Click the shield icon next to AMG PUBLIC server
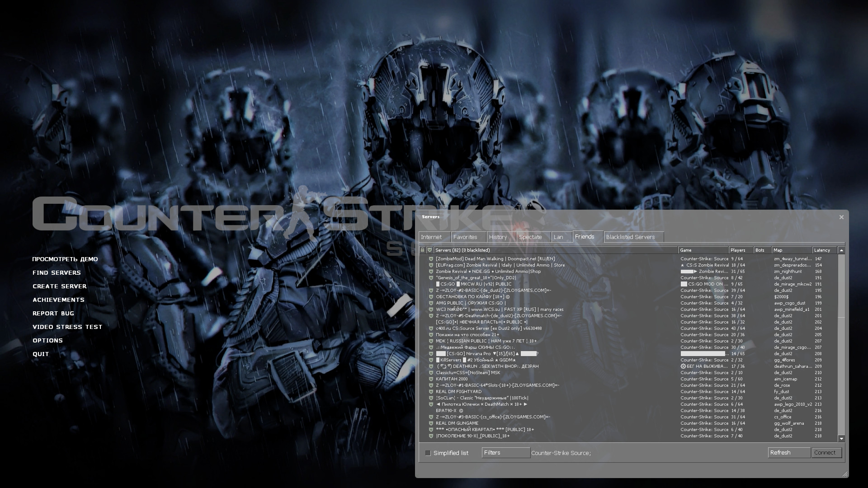Image resolution: width=868 pixels, height=488 pixels. pyautogui.click(x=430, y=303)
